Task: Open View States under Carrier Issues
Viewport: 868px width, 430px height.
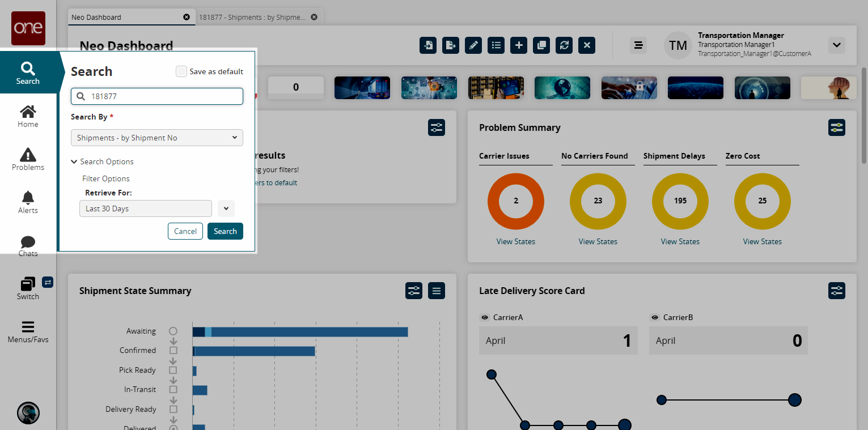Action: coord(516,241)
